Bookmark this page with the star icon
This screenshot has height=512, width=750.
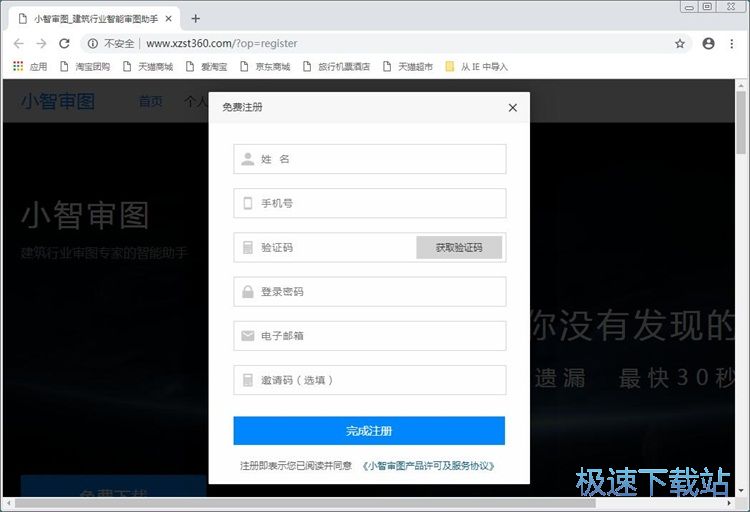click(680, 44)
